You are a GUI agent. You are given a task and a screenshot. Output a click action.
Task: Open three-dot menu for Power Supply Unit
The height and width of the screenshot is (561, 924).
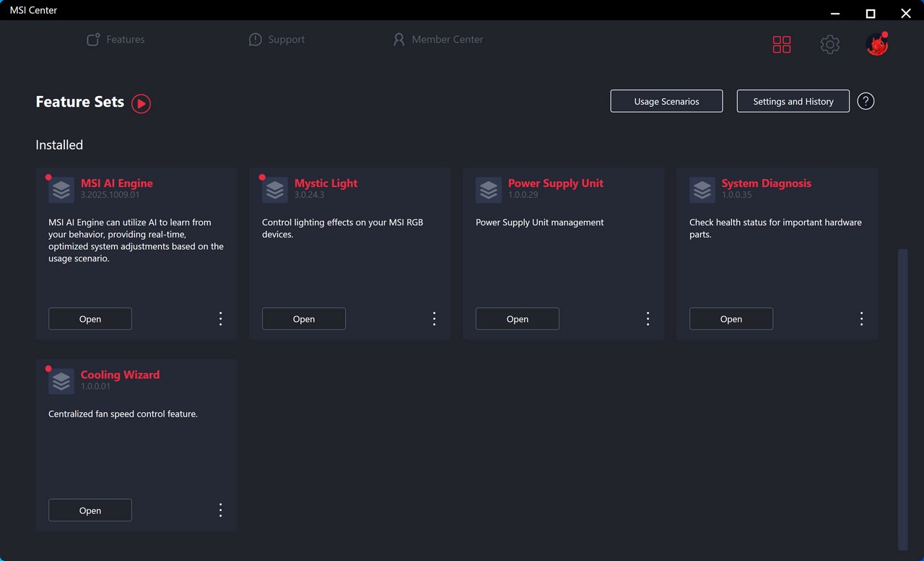648,319
